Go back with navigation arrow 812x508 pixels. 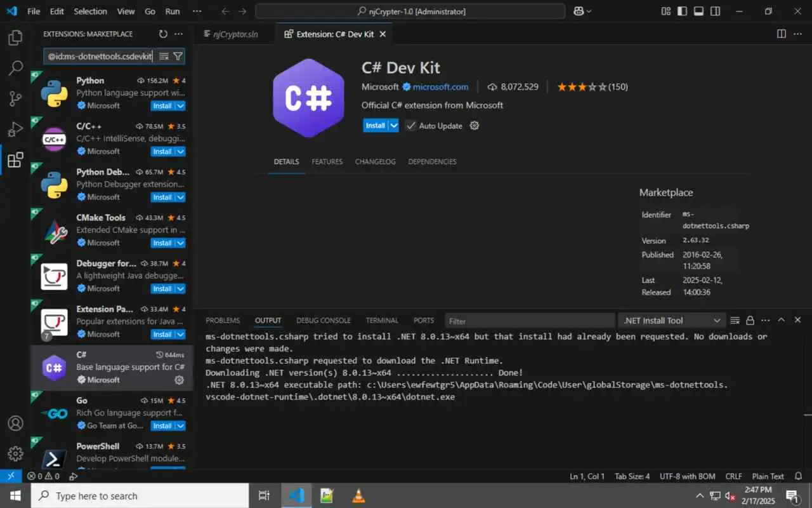click(x=226, y=11)
